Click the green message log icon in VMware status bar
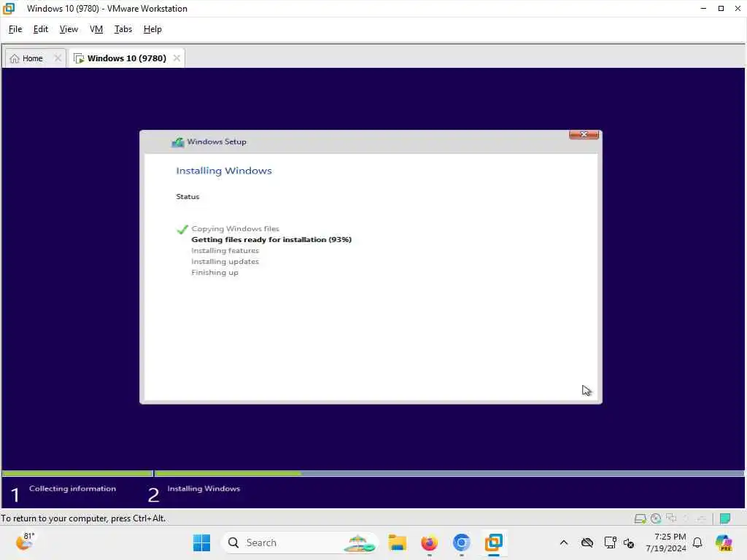Screen dimensions: 747x560 pos(725,518)
